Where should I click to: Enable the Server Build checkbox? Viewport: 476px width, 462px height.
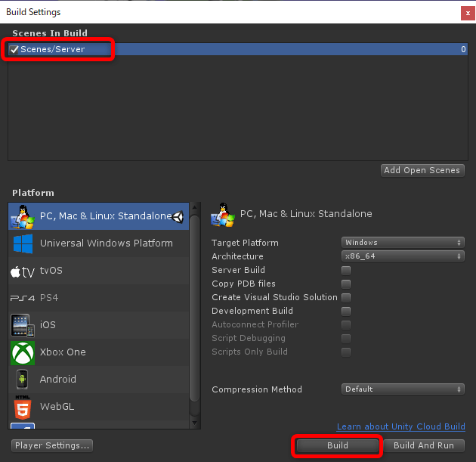coord(346,271)
